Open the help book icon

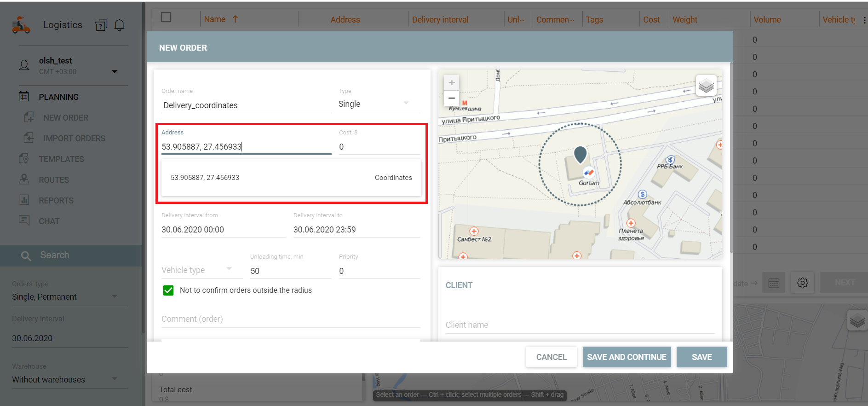(x=101, y=25)
